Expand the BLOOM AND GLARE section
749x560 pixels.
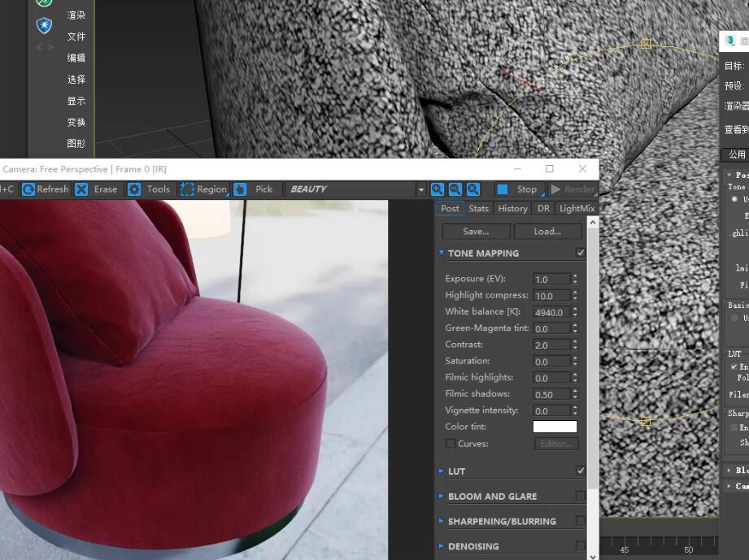point(442,496)
